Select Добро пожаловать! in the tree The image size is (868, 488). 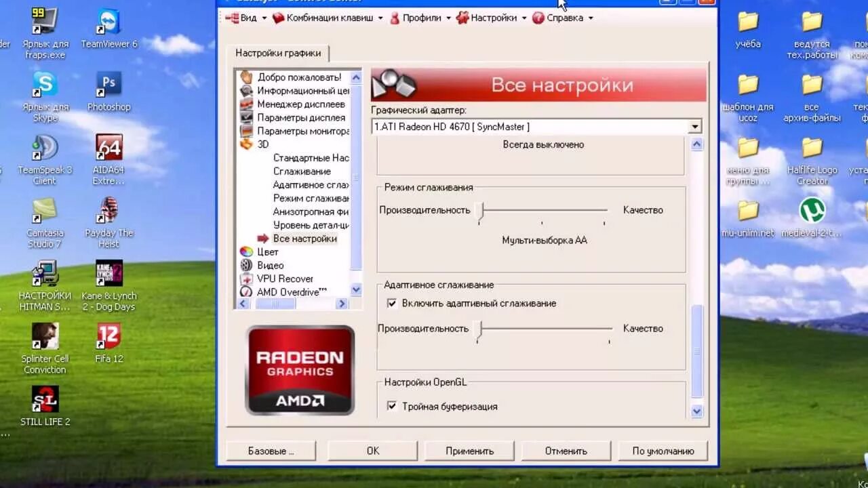click(299, 77)
